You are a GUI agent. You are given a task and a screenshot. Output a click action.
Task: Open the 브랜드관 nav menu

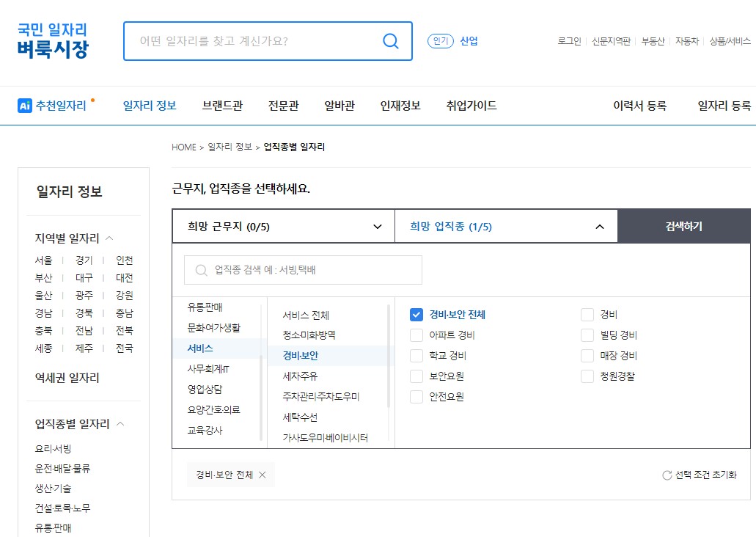point(222,105)
